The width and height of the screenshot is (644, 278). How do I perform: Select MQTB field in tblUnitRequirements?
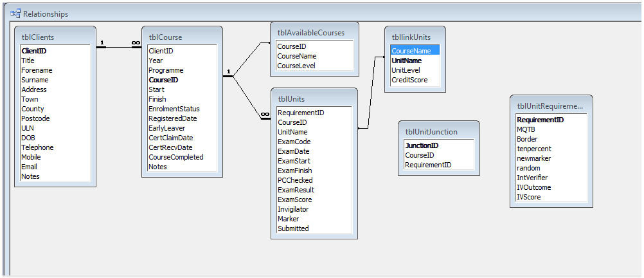551,129
